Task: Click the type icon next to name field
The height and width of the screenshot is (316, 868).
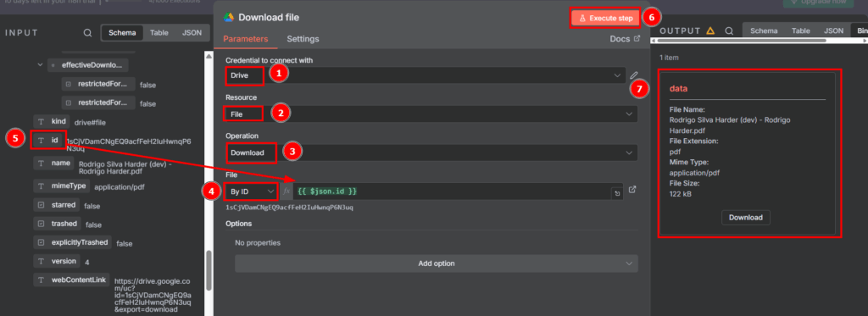Action: click(41, 164)
